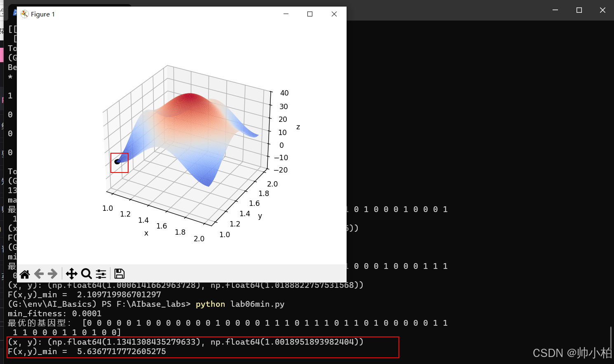Click the matplotlib icon in Figure 1 title bar
This screenshot has width=614, height=364.
tap(25, 14)
